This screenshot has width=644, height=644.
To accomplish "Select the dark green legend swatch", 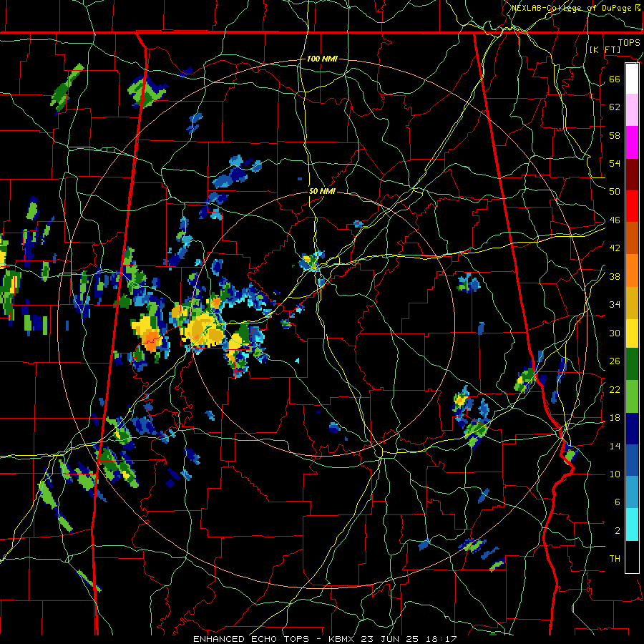I will pyautogui.click(x=632, y=364).
